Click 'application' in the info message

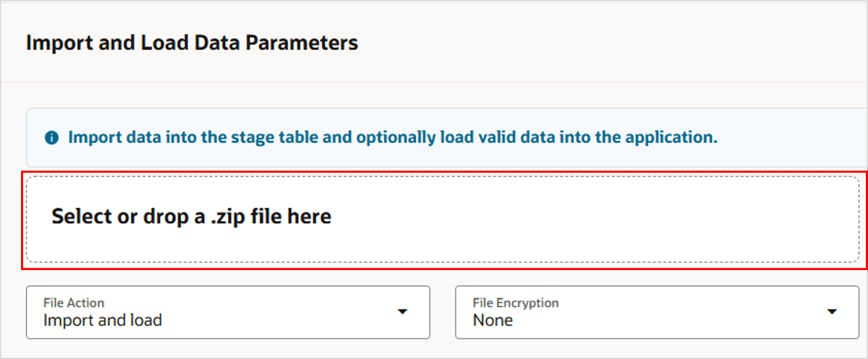pos(671,137)
